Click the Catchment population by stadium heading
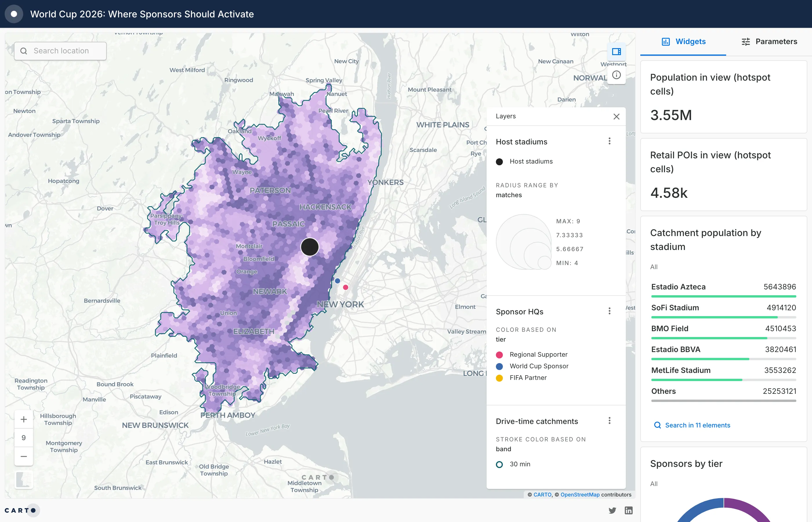Viewport: 812px width, 522px height. point(706,240)
